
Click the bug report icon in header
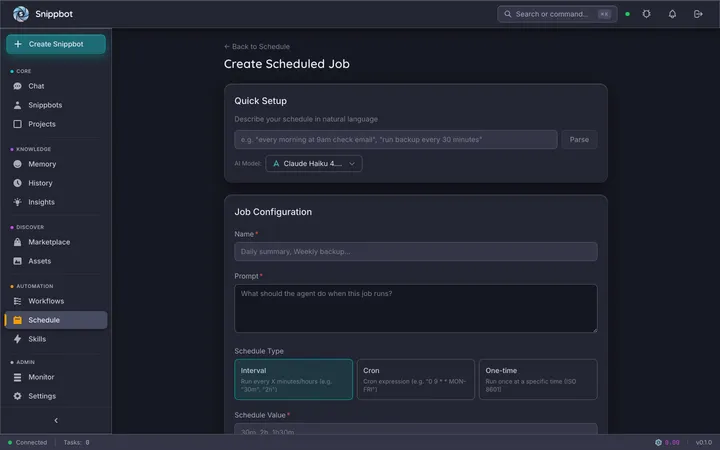647,14
